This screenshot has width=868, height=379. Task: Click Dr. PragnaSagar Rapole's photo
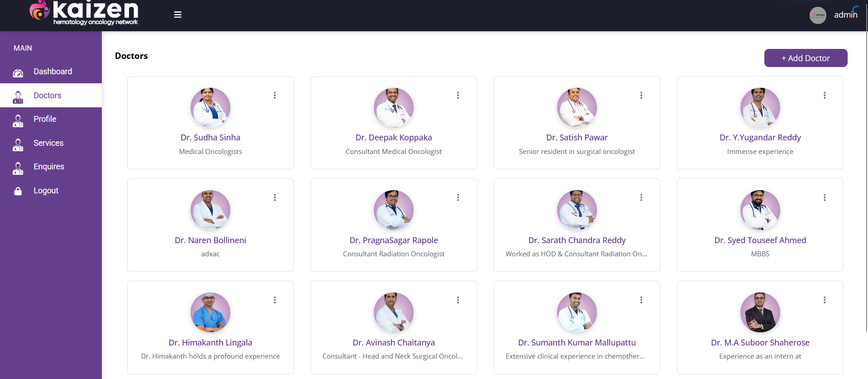click(x=394, y=210)
